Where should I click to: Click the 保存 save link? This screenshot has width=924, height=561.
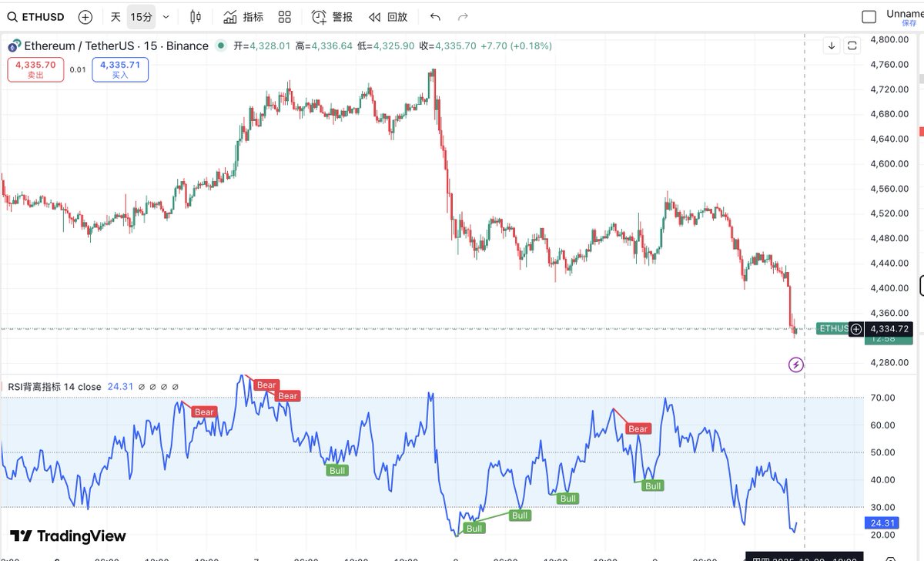(x=909, y=23)
